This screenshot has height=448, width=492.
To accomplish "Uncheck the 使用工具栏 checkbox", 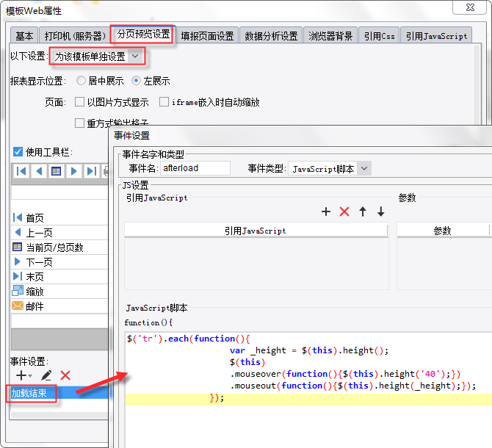I will 18,152.
